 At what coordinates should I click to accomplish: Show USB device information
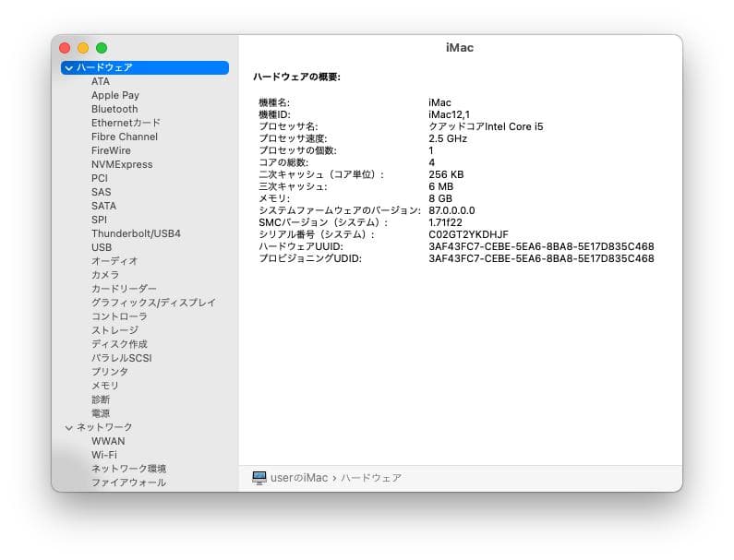coord(102,247)
